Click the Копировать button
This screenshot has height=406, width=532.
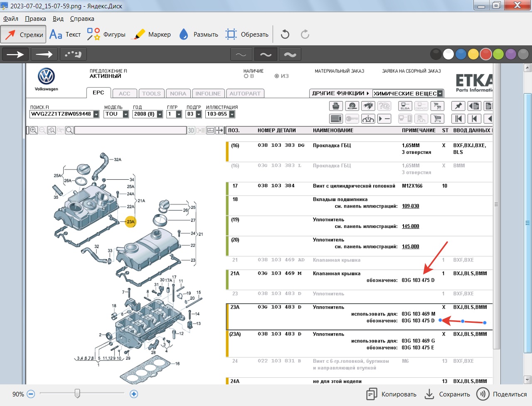392,394
